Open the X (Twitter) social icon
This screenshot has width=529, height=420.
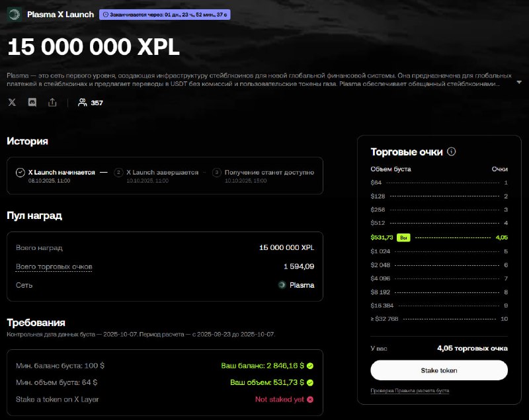click(12, 103)
